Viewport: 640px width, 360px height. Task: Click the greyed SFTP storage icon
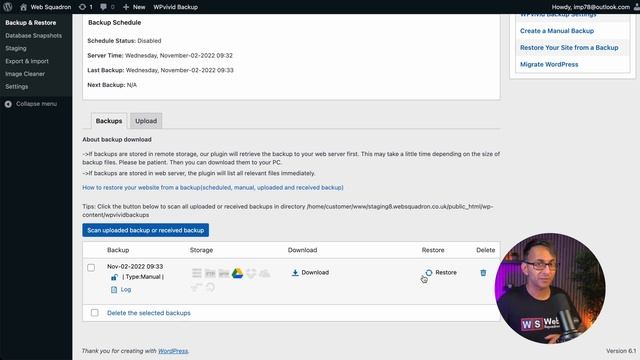224,273
